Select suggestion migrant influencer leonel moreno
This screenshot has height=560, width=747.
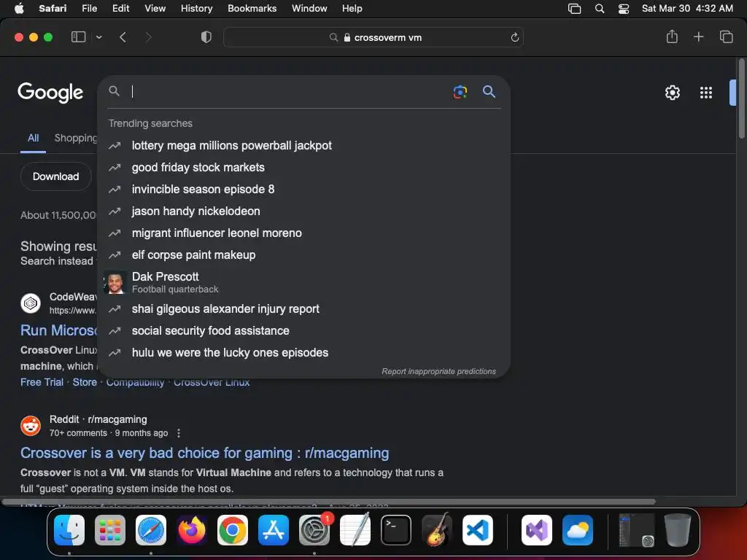303,233
